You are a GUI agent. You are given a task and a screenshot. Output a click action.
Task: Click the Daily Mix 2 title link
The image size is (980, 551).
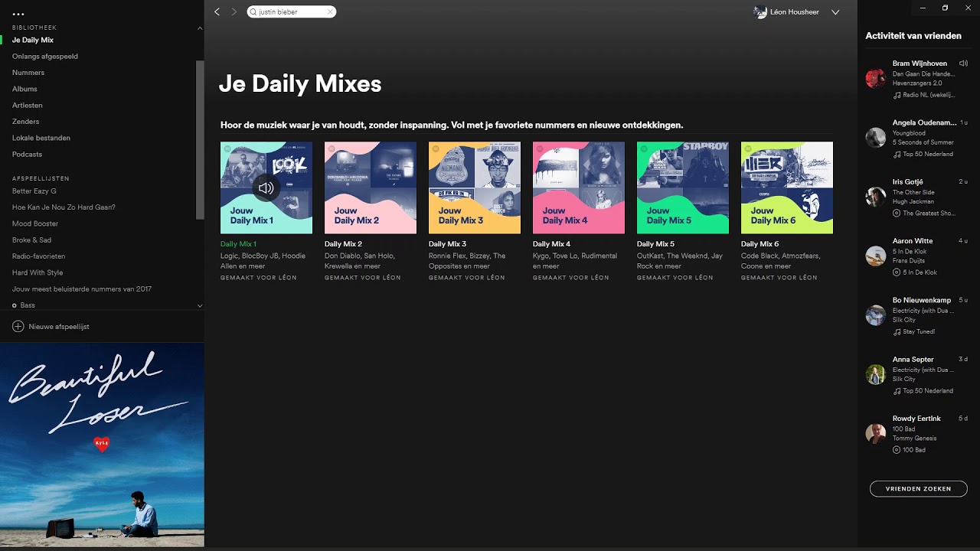point(343,244)
